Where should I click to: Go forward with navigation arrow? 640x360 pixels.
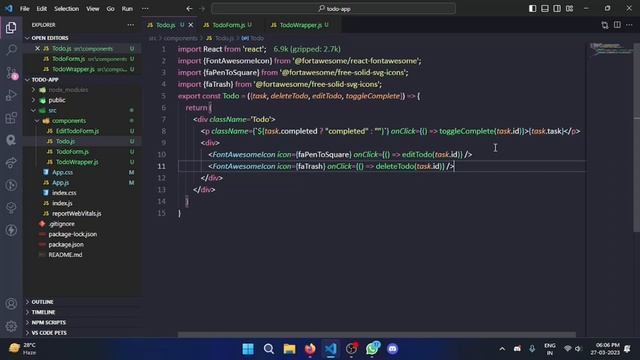point(202,8)
